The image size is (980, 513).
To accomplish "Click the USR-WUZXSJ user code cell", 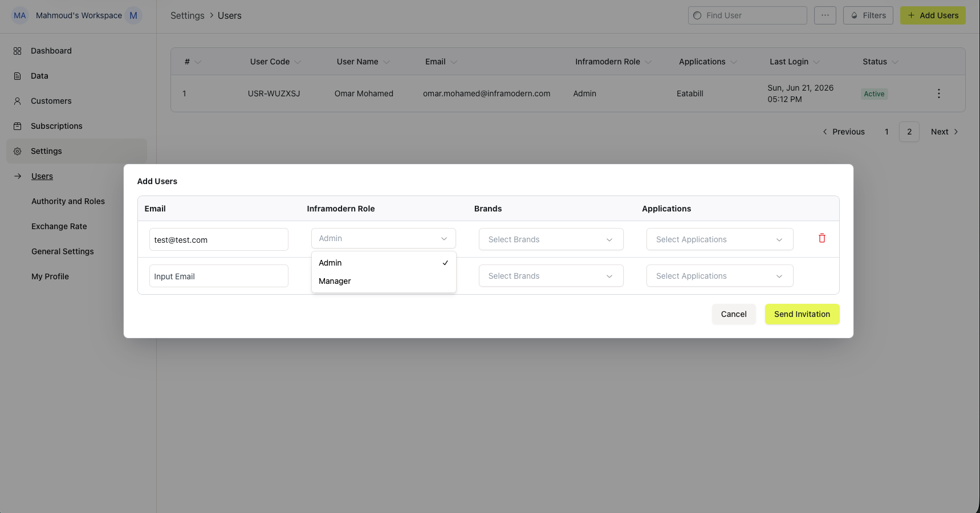I will pos(274,93).
